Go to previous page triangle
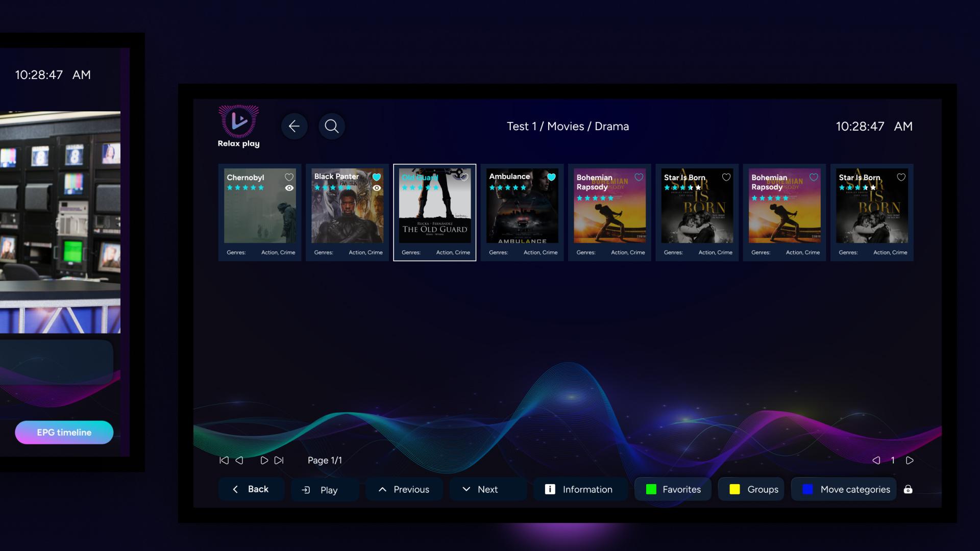980x551 pixels. point(239,460)
